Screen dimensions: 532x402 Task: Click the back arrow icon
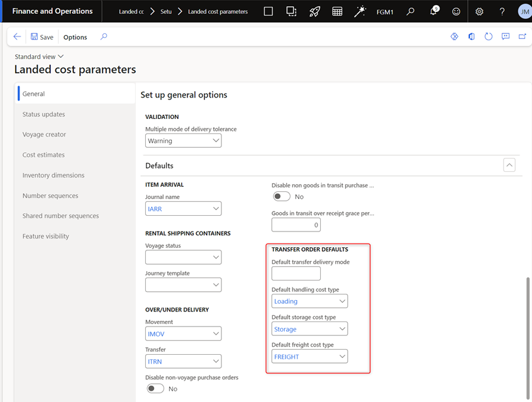point(17,37)
